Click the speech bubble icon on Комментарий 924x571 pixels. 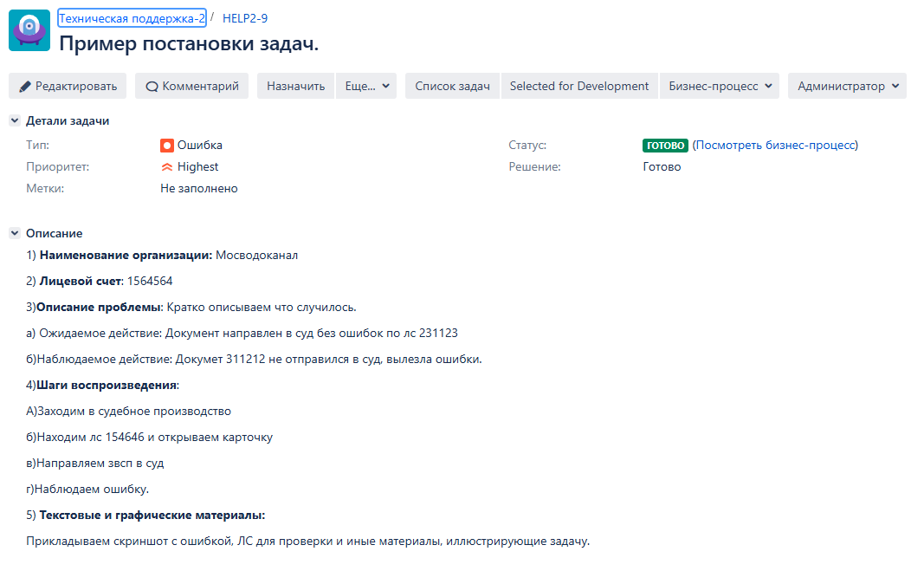pos(152,87)
